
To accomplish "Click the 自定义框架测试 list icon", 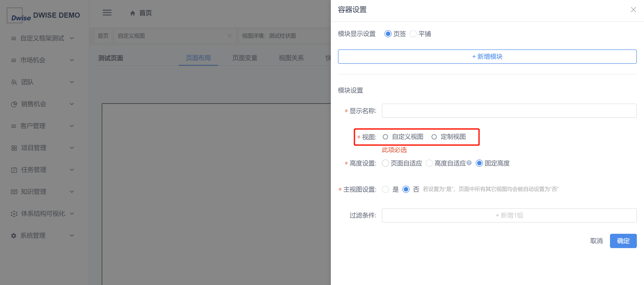I will 13,38.
